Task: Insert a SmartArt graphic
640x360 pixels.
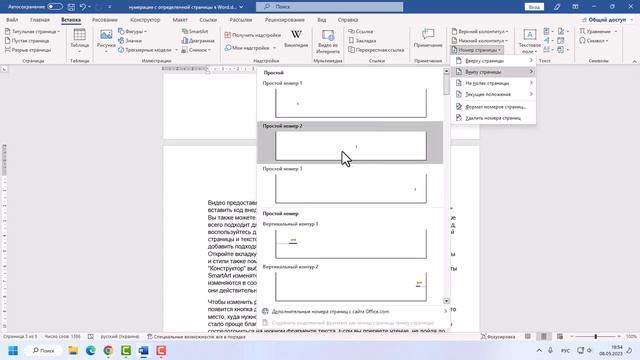Action: pyautogui.click(x=195, y=31)
